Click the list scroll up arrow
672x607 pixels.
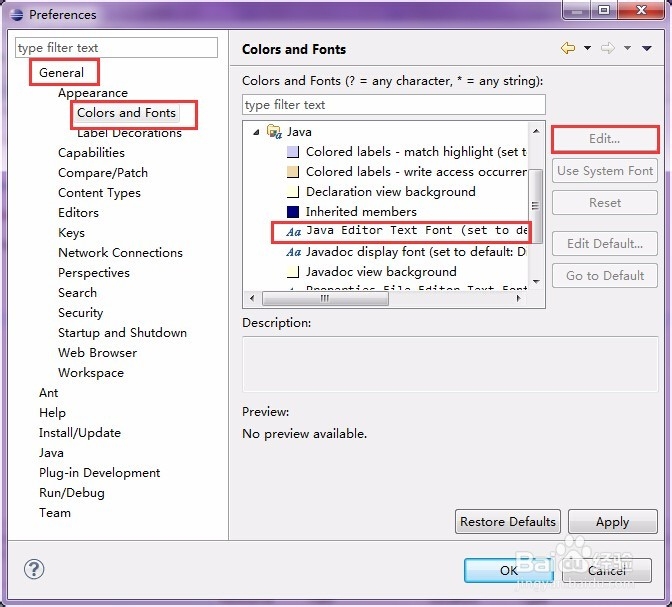pyautogui.click(x=536, y=131)
